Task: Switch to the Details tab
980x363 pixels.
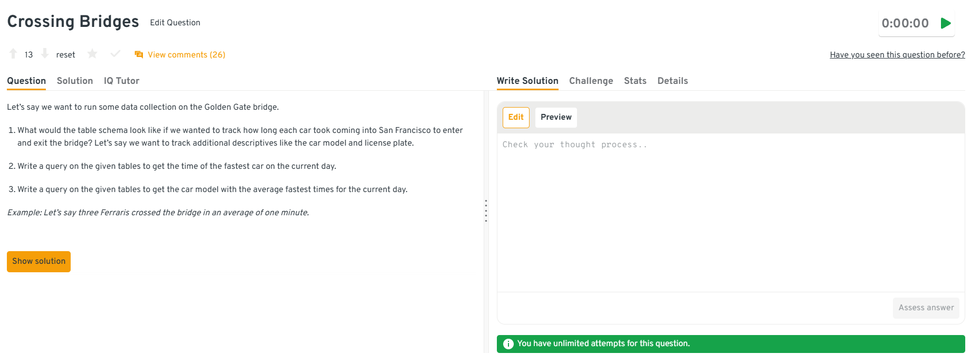Action: [x=672, y=81]
